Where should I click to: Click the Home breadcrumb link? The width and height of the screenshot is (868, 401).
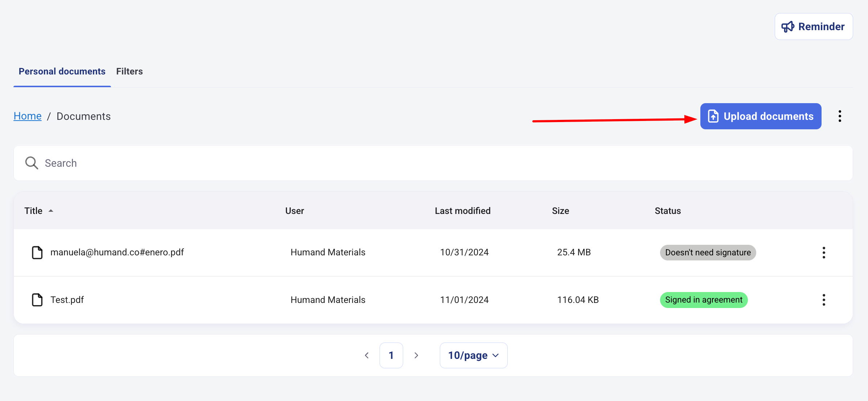coord(28,116)
